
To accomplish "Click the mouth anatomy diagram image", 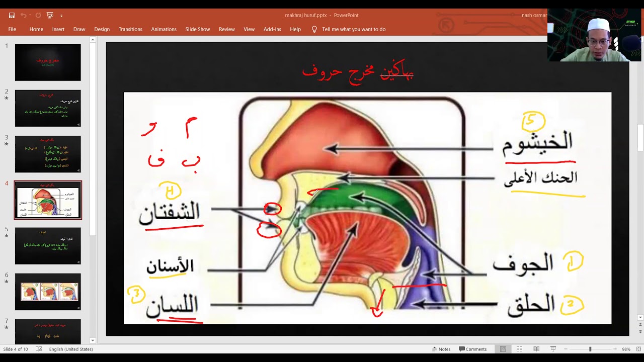I will tap(367, 208).
